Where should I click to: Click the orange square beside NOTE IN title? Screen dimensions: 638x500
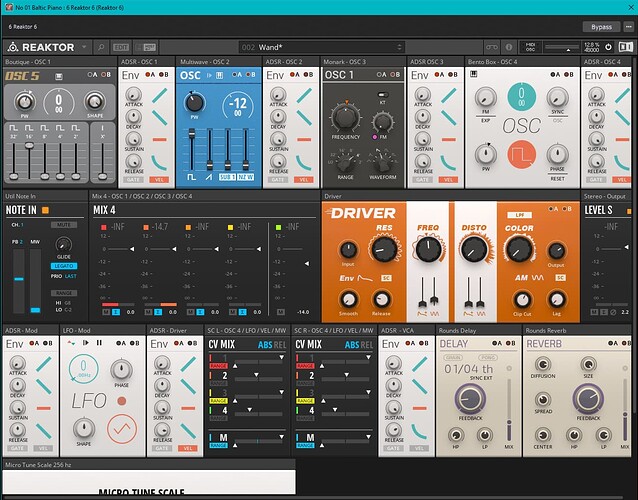45,210
